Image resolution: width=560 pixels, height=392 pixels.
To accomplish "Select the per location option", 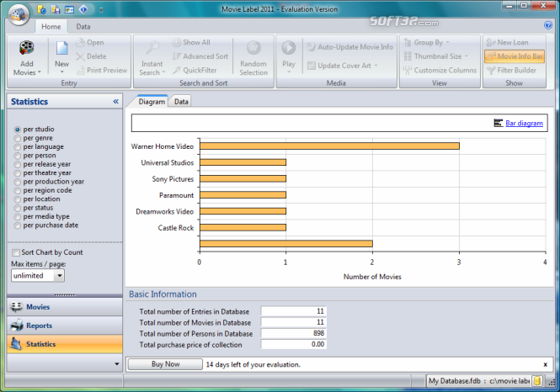I will pos(17,199).
